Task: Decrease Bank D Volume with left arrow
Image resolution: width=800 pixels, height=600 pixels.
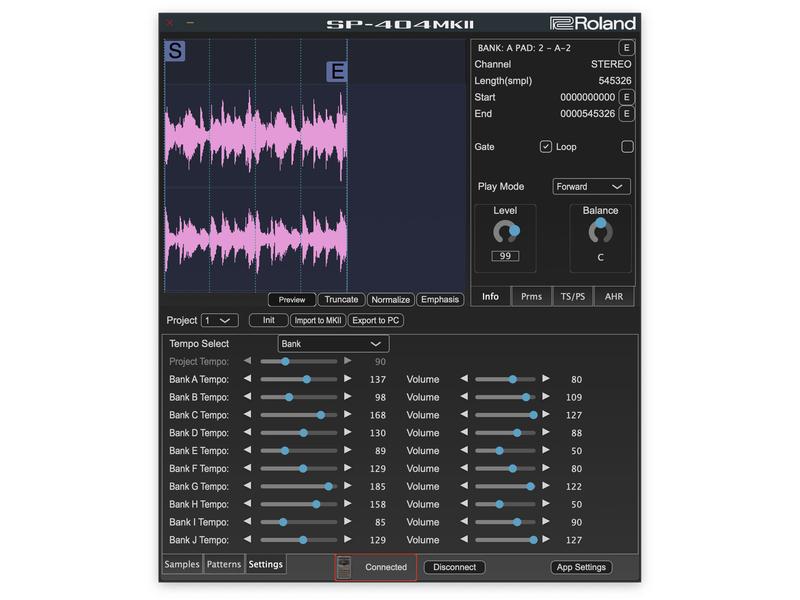Action: [464, 433]
